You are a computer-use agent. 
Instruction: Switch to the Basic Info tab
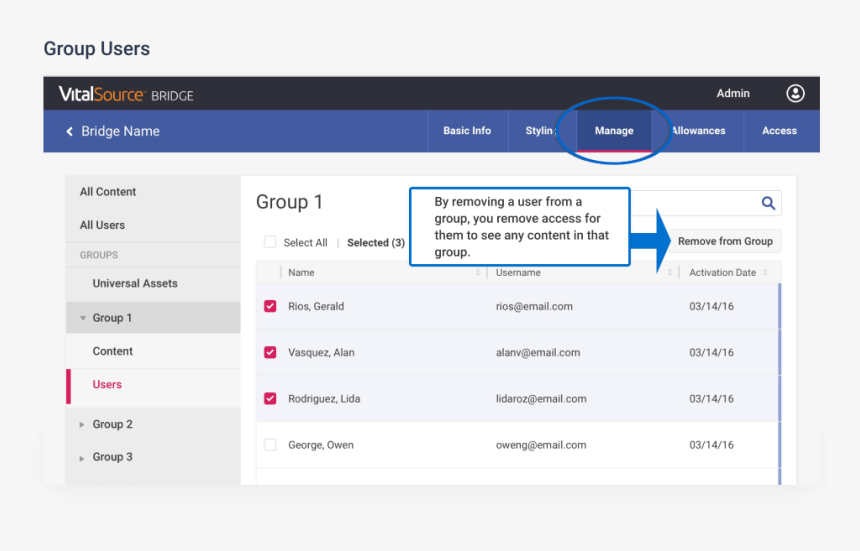(467, 131)
